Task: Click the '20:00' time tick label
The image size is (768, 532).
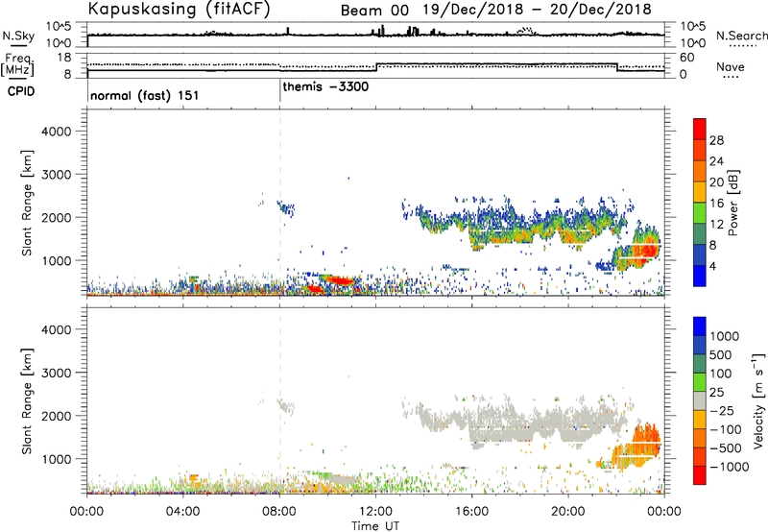Action: [567, 512]
